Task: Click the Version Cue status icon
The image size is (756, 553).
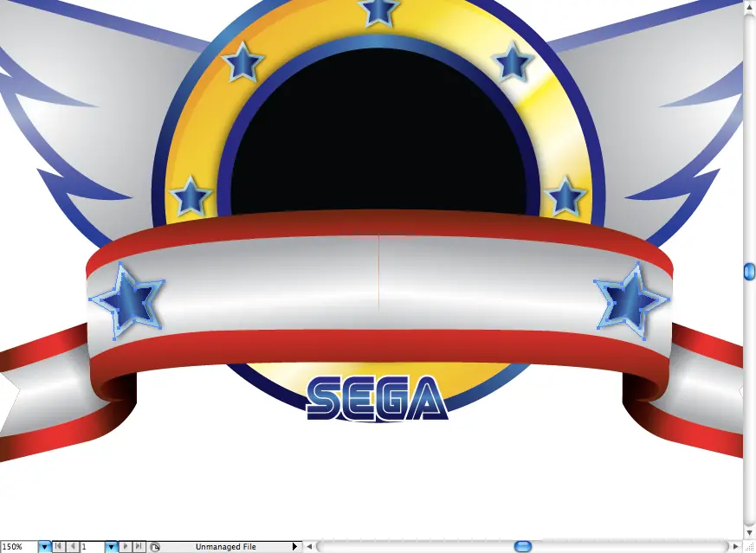Action: coord(155,547)
